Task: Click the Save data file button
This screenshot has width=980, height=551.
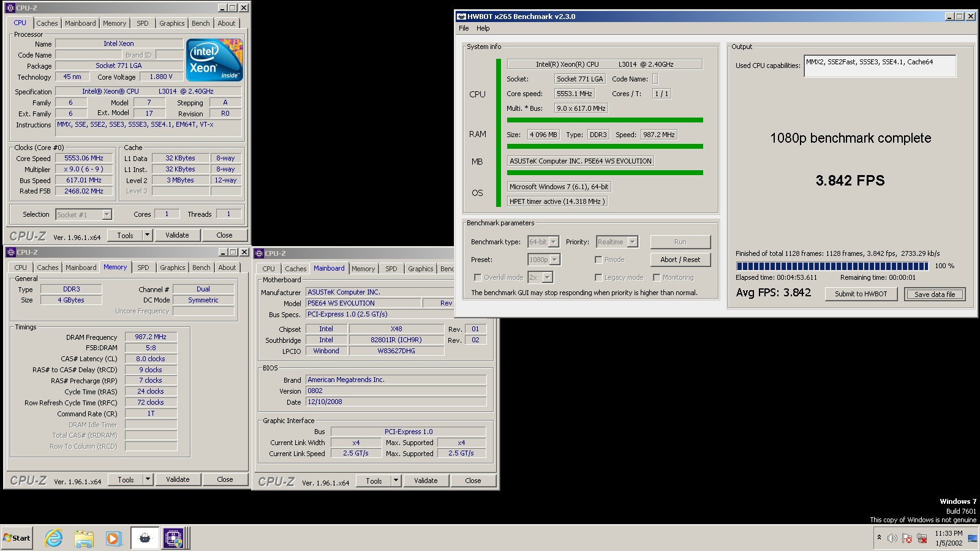Action: click(x=935, y=294)
